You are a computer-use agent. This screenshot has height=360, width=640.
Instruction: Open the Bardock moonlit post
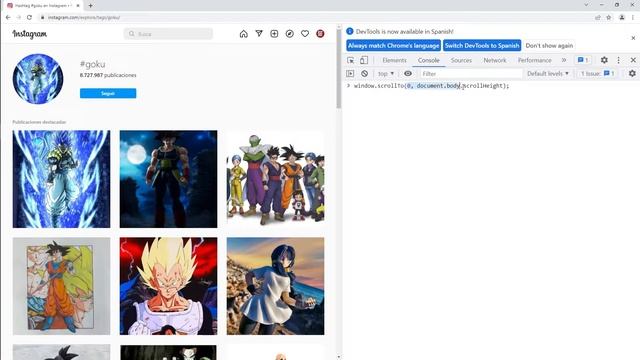point(169,179)
